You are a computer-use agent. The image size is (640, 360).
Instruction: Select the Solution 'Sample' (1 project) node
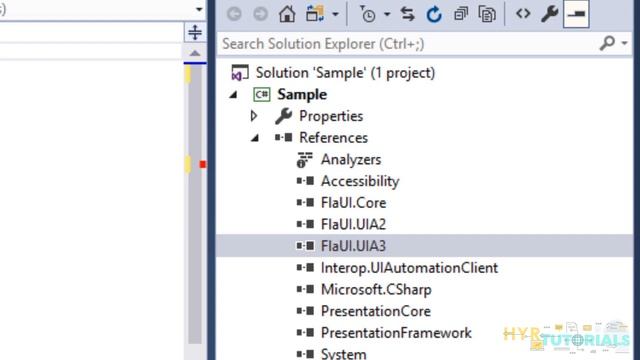345,73
